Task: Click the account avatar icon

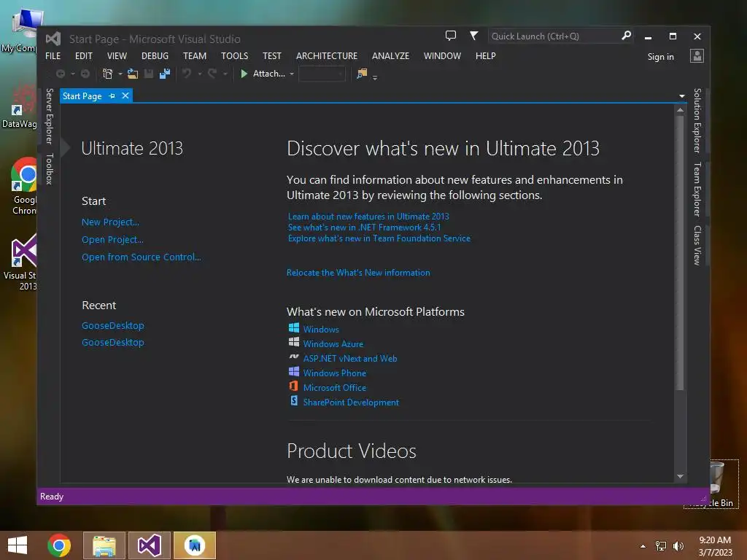Action: click(x=697, y=56)
